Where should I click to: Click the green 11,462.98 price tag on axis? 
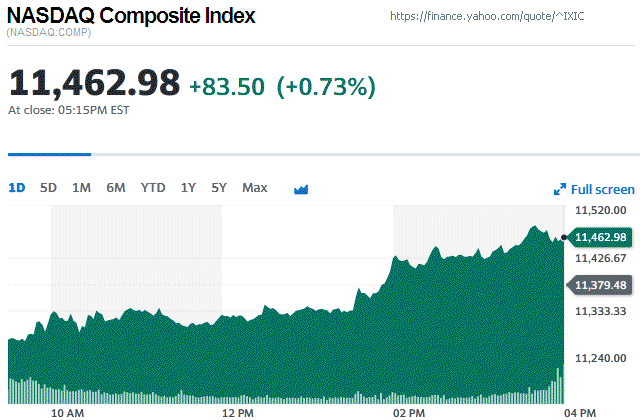coord(601,237)
